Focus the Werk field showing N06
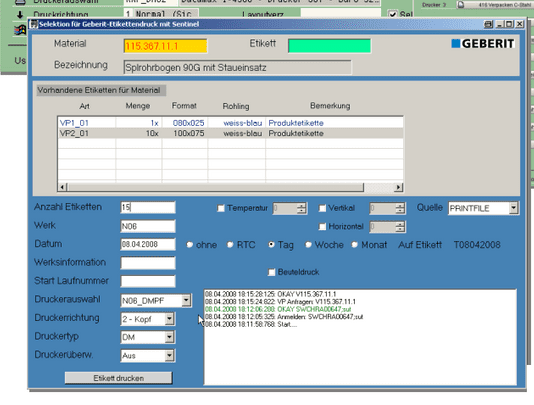 pyautogui.click(x=148, y=226)
